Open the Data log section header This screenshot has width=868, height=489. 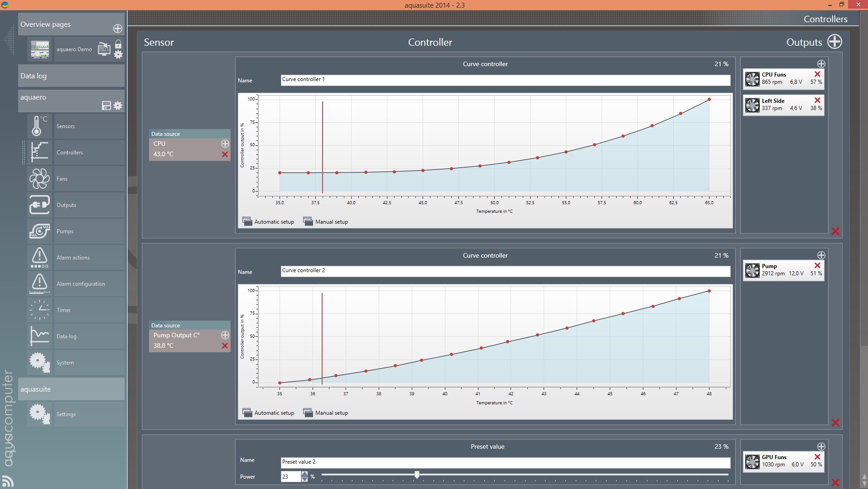tap(71, 76)
